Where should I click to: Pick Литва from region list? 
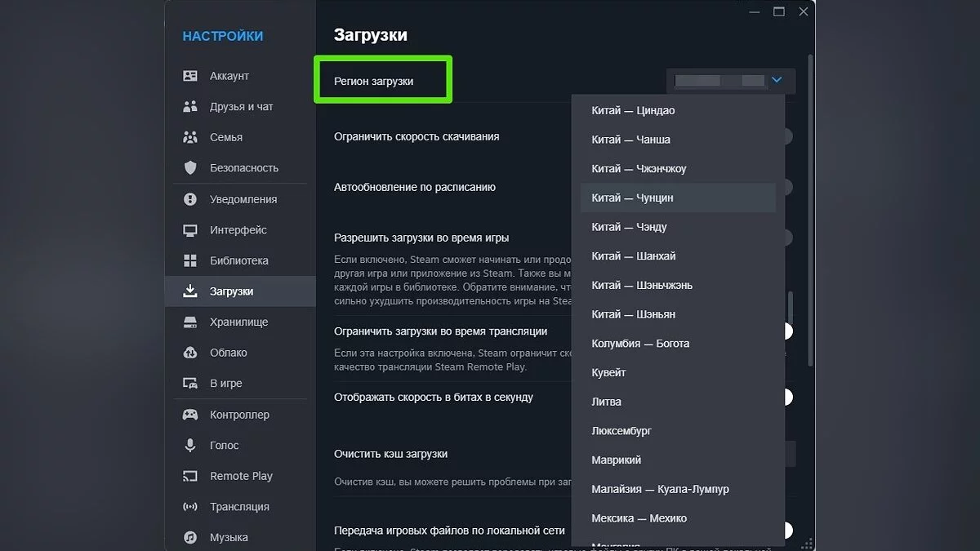[678, 402]
